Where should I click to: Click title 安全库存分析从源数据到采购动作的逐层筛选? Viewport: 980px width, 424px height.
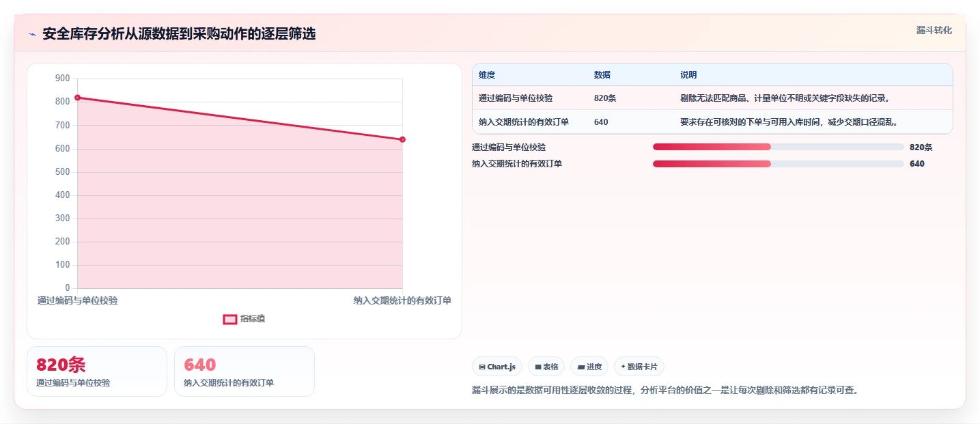point(179,34)
